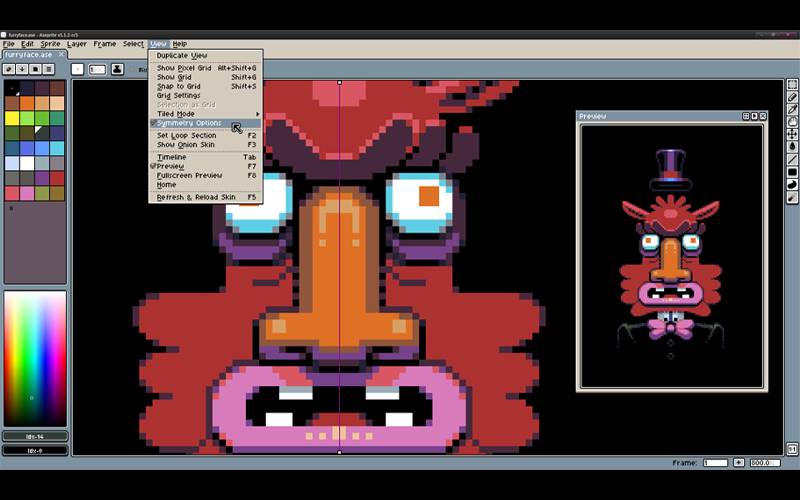Select the Contour tool
Screen dimensions: 800x500
(x=792, y=184)
